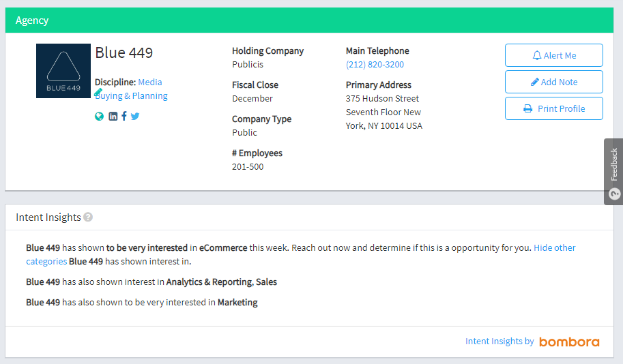Click the Intent Insights help icon
The image size is (623, 364).
click(88, 217)
